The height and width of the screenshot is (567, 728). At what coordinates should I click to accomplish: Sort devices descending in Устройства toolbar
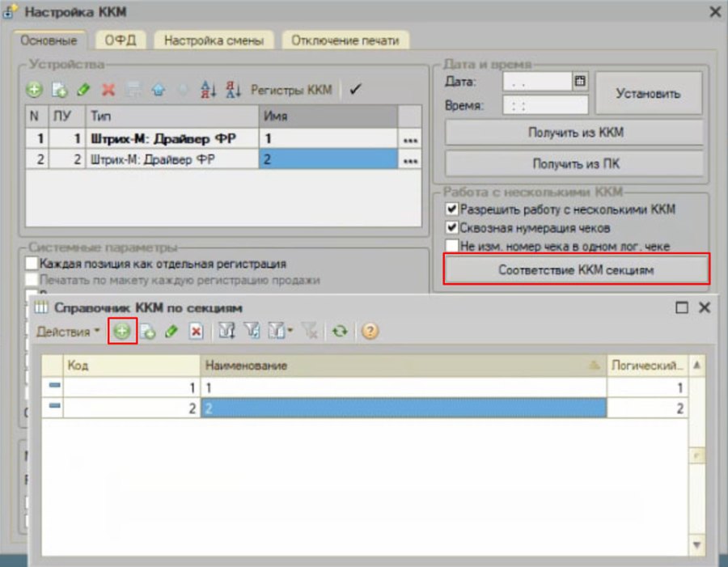point(233,89)
